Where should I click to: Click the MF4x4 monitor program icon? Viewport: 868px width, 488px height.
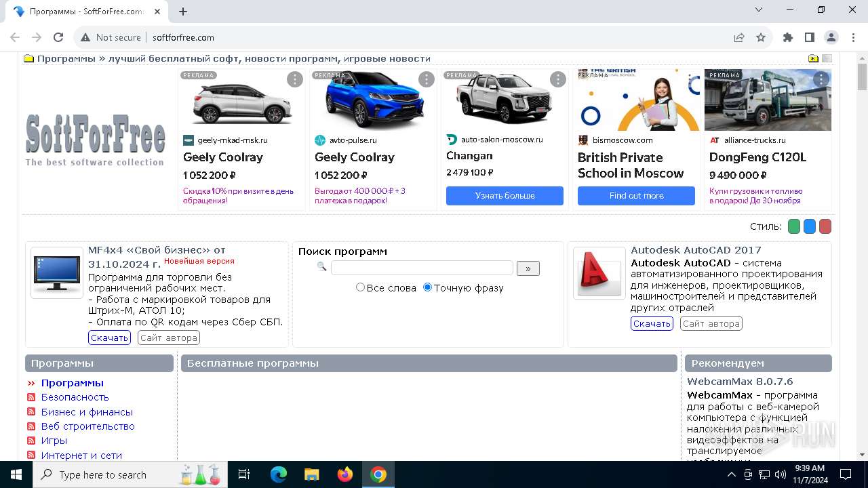pos(57,272)
